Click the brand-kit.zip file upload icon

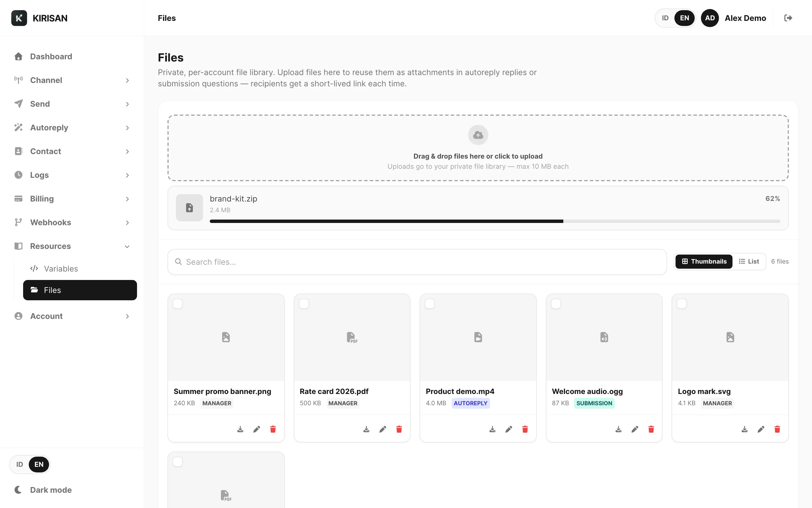coord(189,208)
